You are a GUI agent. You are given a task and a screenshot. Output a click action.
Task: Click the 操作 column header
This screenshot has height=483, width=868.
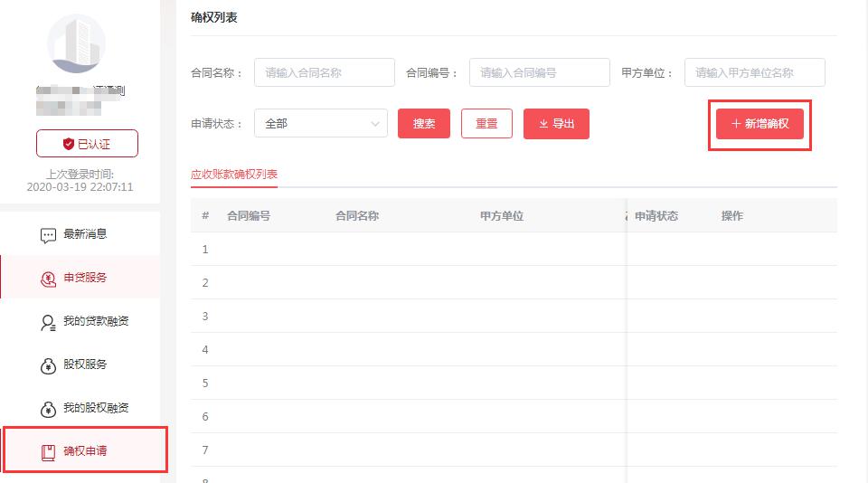(x=731, y=216)
